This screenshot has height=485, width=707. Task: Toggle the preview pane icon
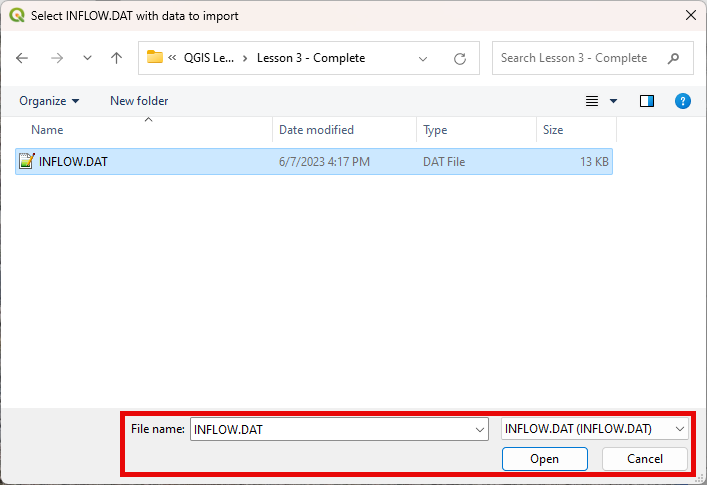pos(647,101)
